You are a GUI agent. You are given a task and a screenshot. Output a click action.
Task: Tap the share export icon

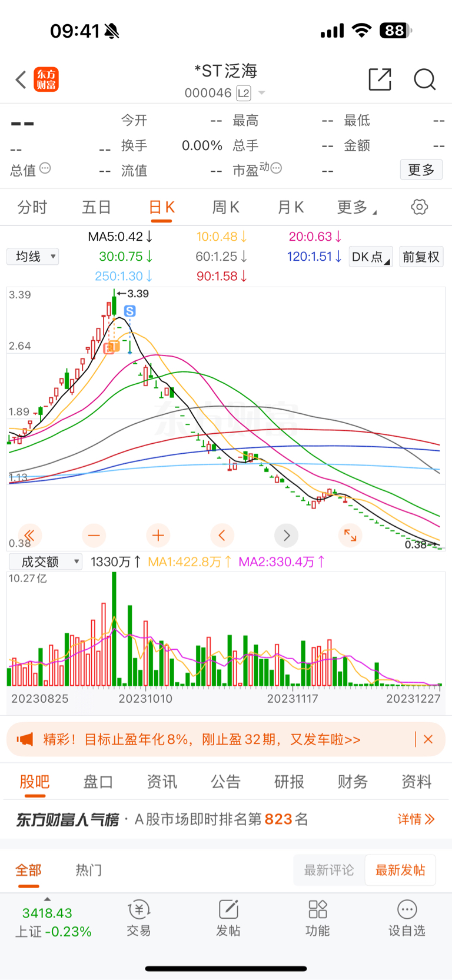[380, 79]
